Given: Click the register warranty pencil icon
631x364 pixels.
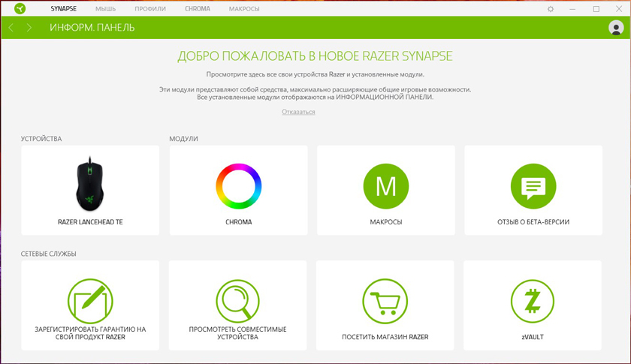Looking at the screenshot, I should click(90, 301).
